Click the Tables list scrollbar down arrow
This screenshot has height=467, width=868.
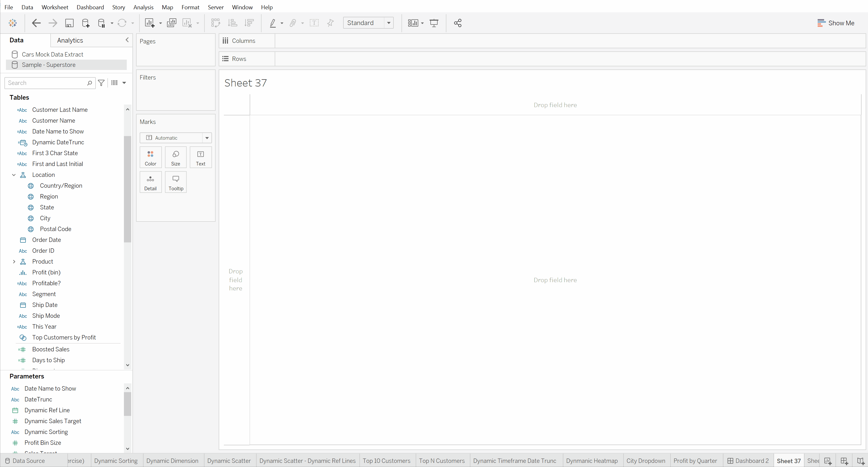[127, 365]
